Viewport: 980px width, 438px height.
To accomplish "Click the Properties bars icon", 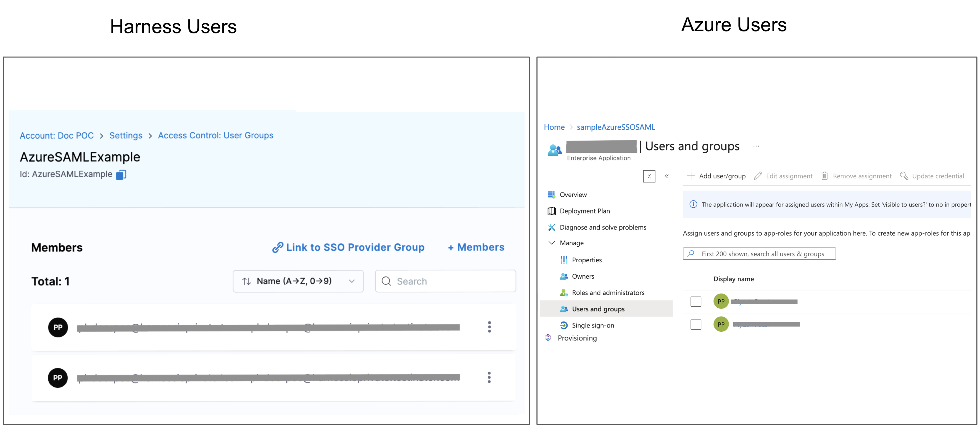I will tap(564, 260).
